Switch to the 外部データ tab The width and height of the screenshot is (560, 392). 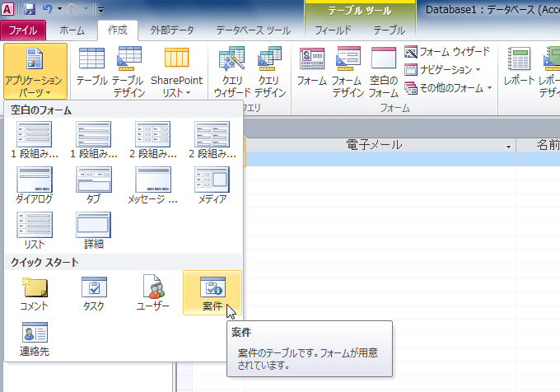pos(172,30)
